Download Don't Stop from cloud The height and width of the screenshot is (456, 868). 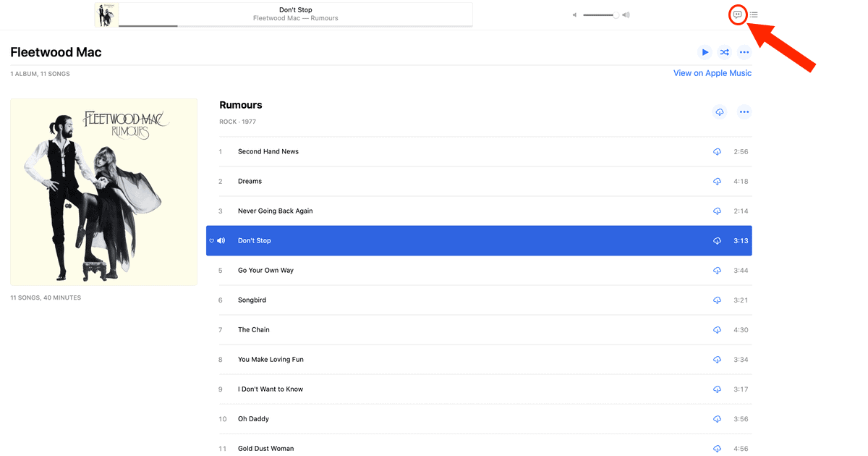(x=717, y=241)
